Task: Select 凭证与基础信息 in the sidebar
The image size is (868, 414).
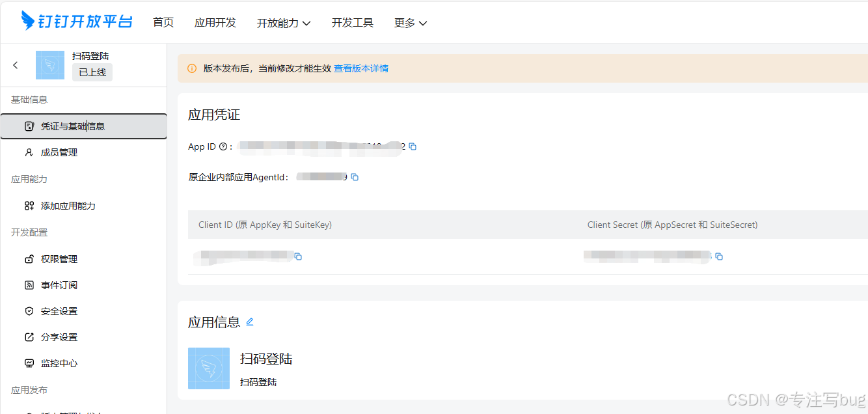Action: [83, 126]
